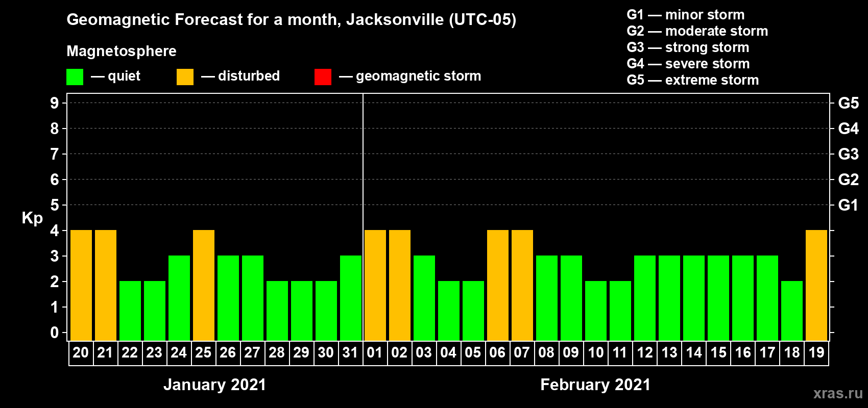Click the green quiet legend swatch

75,77
